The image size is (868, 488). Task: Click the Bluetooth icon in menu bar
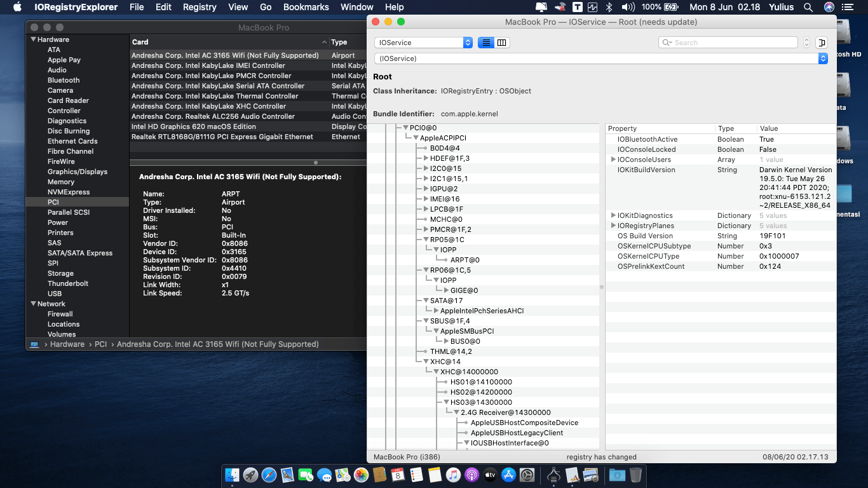[x=609, y=7]
